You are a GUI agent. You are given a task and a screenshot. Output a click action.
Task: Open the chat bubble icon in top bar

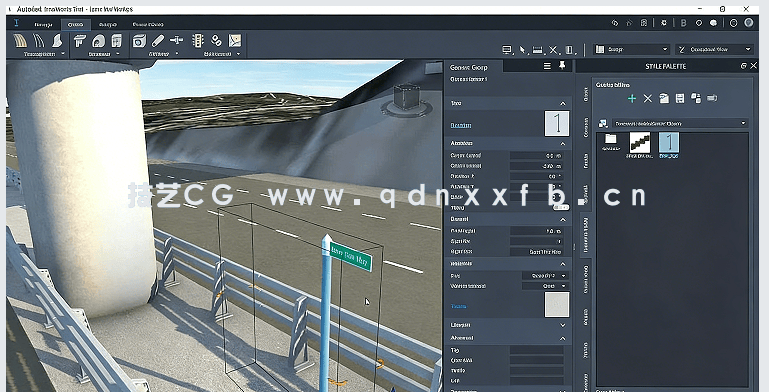pos(714,23)
